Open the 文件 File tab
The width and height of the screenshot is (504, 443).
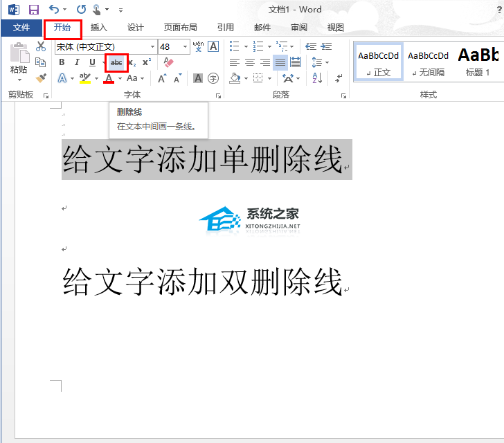tap(21, 28)
